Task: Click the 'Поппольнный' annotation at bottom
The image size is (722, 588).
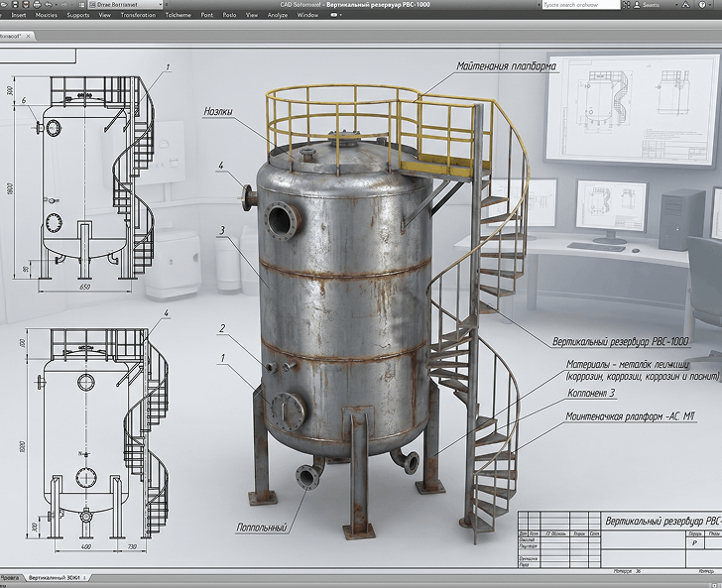Action: click(x=262, y=528)
